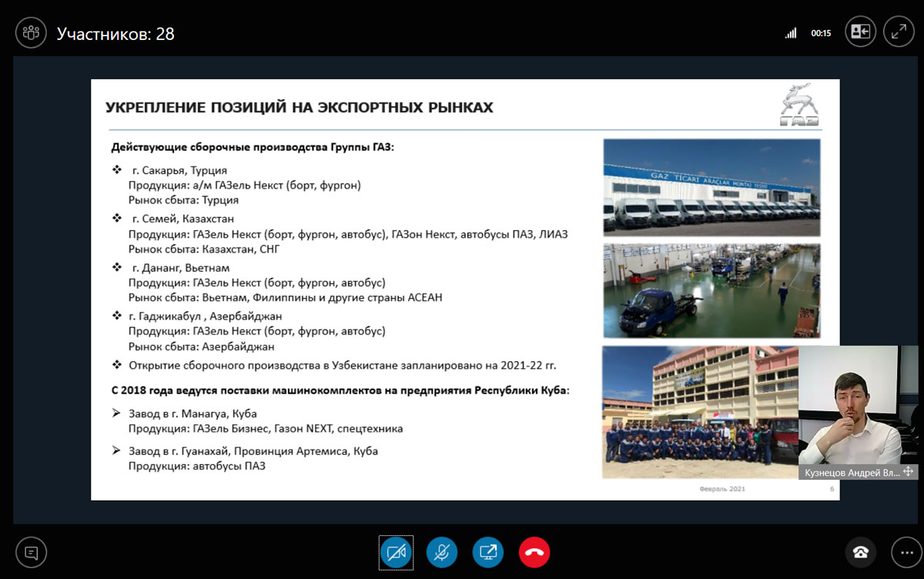This screenshot has width=924, height=579.
Task: Turn the camera on
Action: [396, 552]
